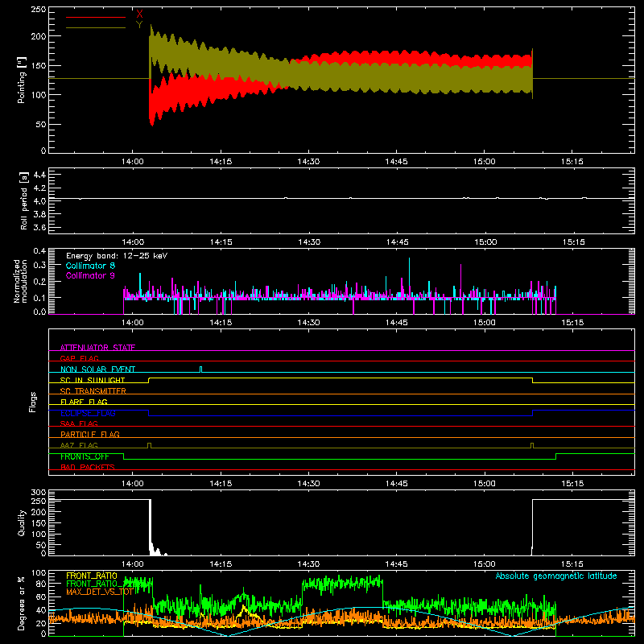Click the NON_SOLAR_EVENT flag label
Image resolution: width=644 pixels, height=644 pixels.
tap(97, 369)
